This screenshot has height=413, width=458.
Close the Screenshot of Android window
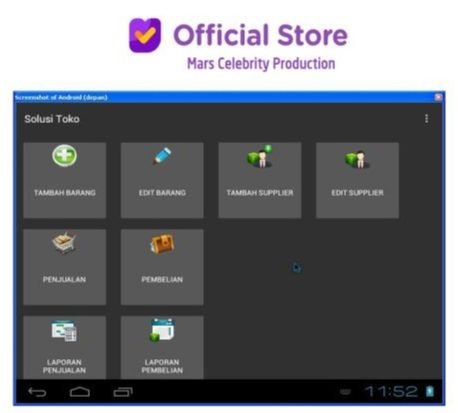coord(438,97)
